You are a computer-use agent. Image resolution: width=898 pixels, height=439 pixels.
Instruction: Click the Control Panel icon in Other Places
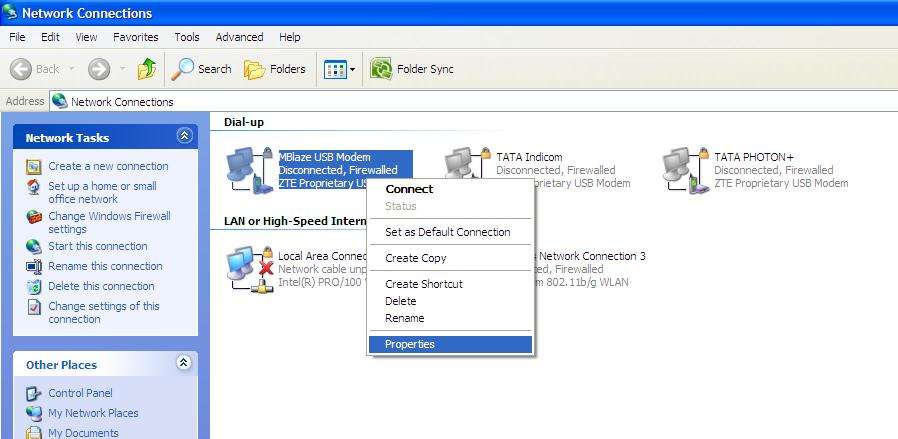click(34, 393)
